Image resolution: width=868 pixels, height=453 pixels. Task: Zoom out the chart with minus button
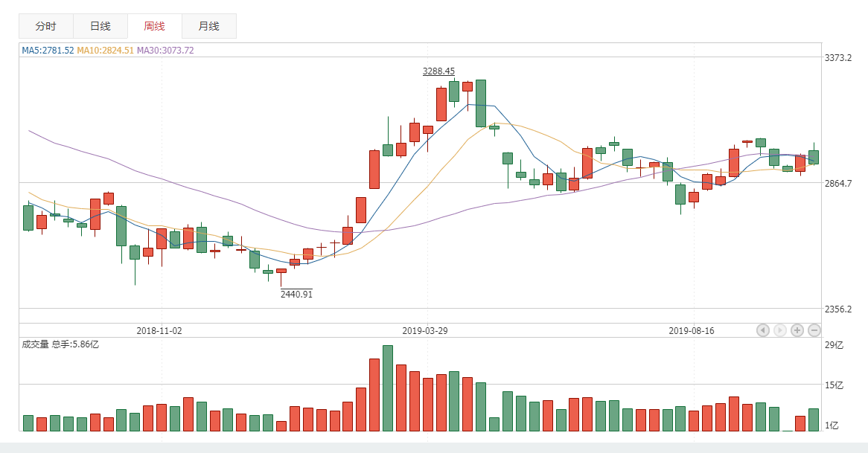(814, 330)
